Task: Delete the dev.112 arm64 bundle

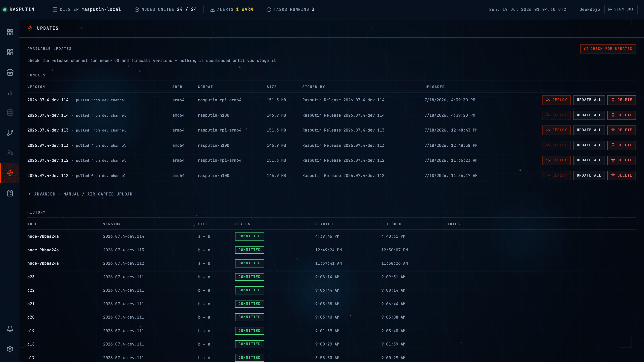Action: pos(621,160)
